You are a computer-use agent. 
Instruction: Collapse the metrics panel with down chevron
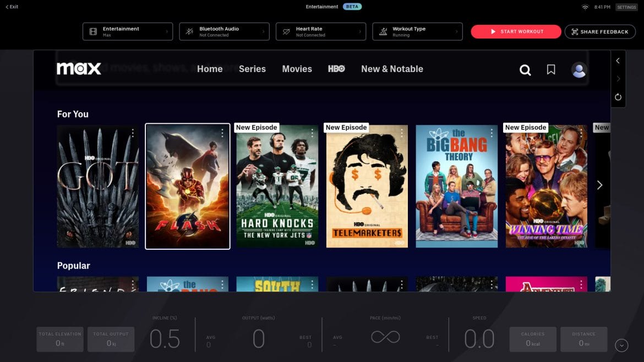pyautogui.click(x=621, y=345)
